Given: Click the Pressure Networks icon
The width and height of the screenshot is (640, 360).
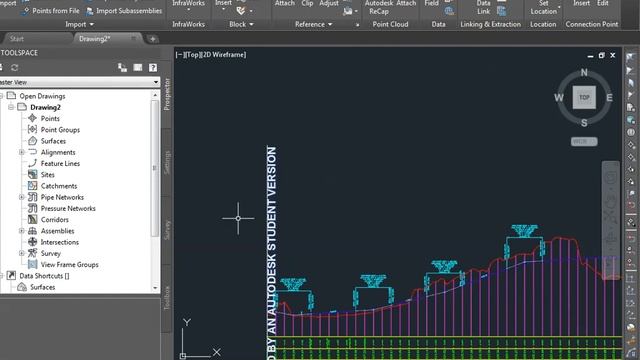Looking at the screenshot, I should click(32, 208).
